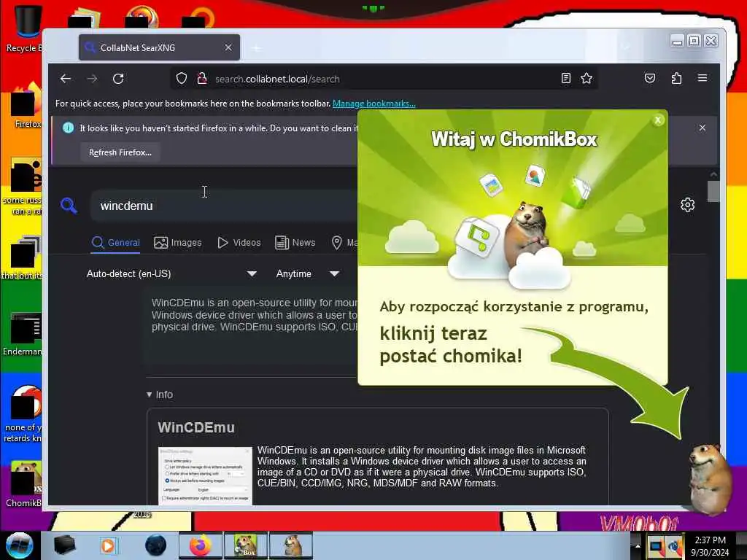The height and width of the screenshot is (560, 747).
Task: Switch to Firefox in the taskbar
Action: click(200, 545)
